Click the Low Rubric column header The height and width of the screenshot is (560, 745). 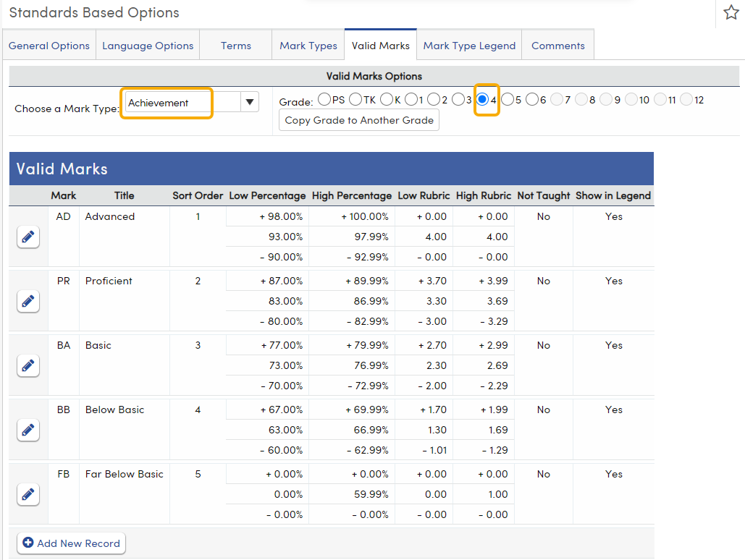pyautogui.click(x=424, y=195)
